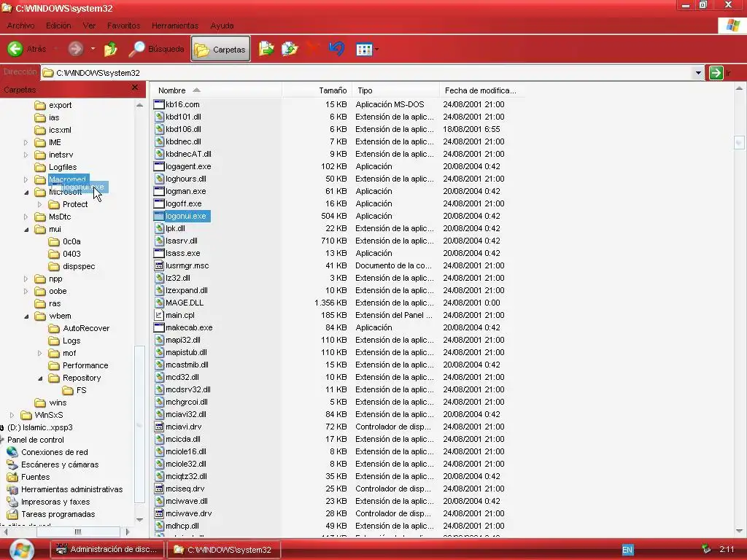Open the Herramientas menu
This screenshot has width=747, height=560.
(175, 26)
